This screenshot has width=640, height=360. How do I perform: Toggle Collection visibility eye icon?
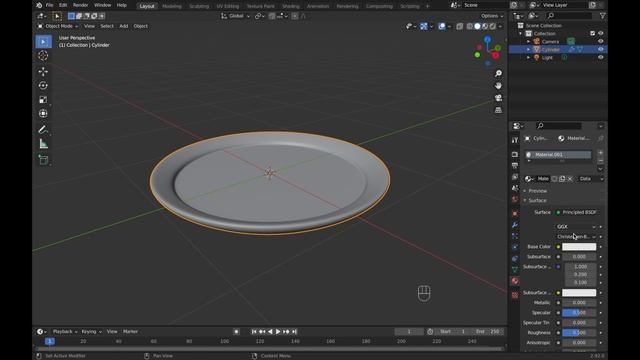(600, 33)
